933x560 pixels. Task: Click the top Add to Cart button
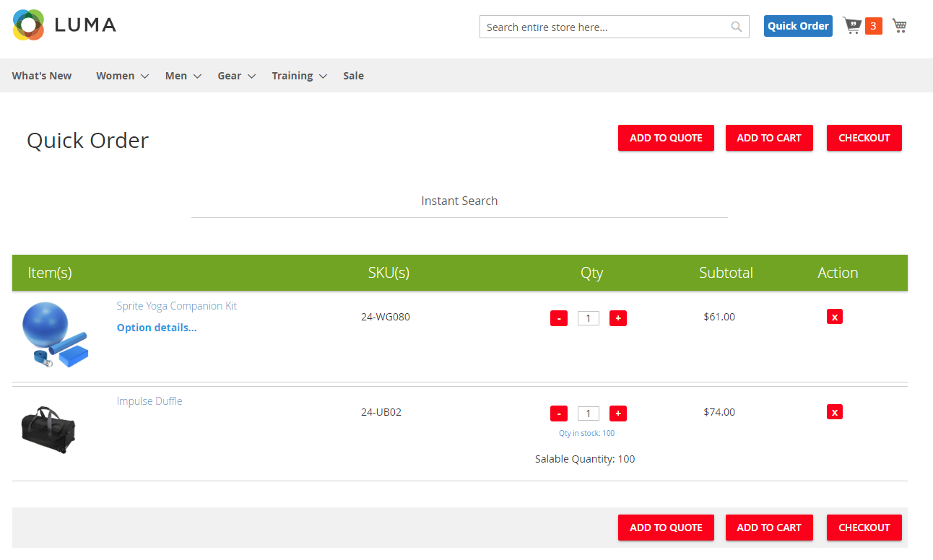tap(768, 138)
